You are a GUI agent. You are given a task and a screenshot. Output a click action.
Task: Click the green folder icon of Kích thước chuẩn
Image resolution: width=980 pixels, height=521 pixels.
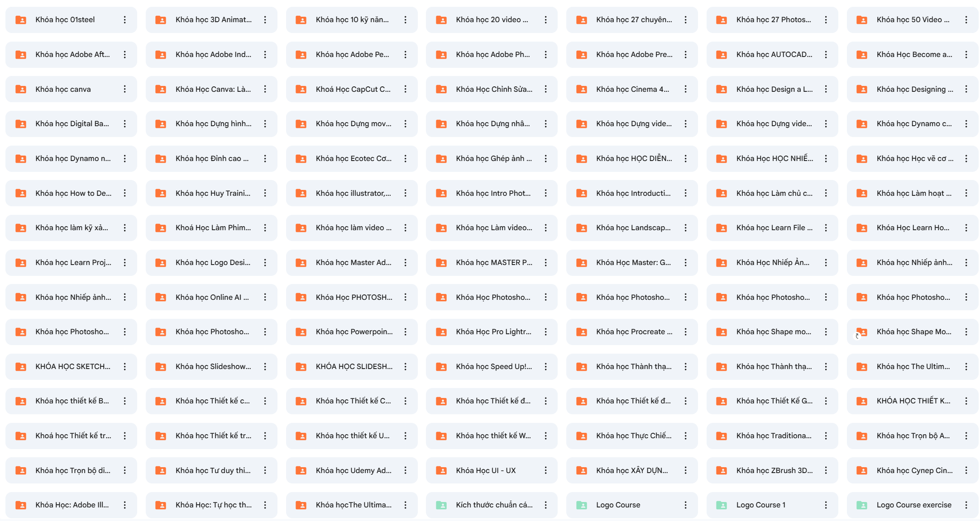point(441,505)
